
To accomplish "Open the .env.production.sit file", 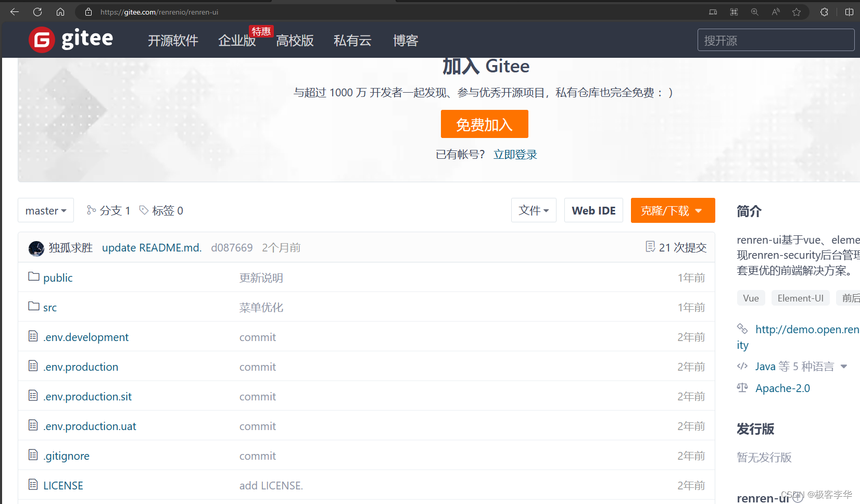I will point(87,396).
